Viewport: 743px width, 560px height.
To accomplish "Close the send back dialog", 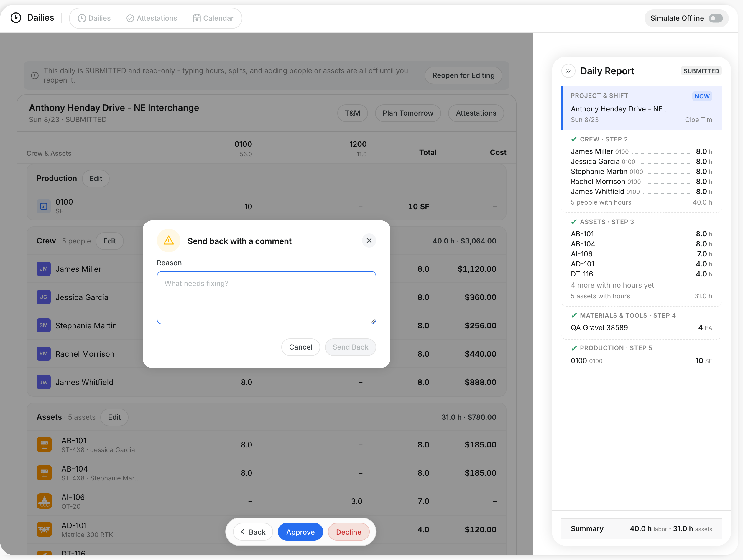I will [369, 241].
